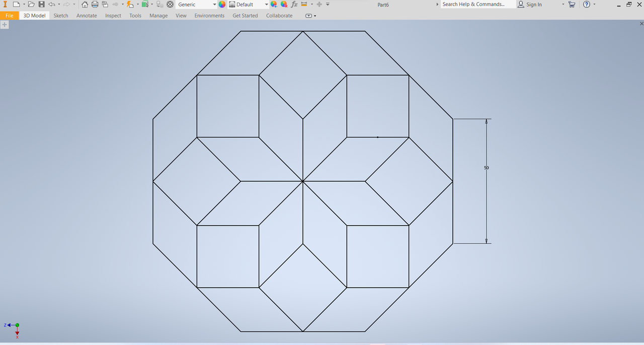Click the New document icon
The height and width of the screenshot is (345, 644).
coord(16,5)
